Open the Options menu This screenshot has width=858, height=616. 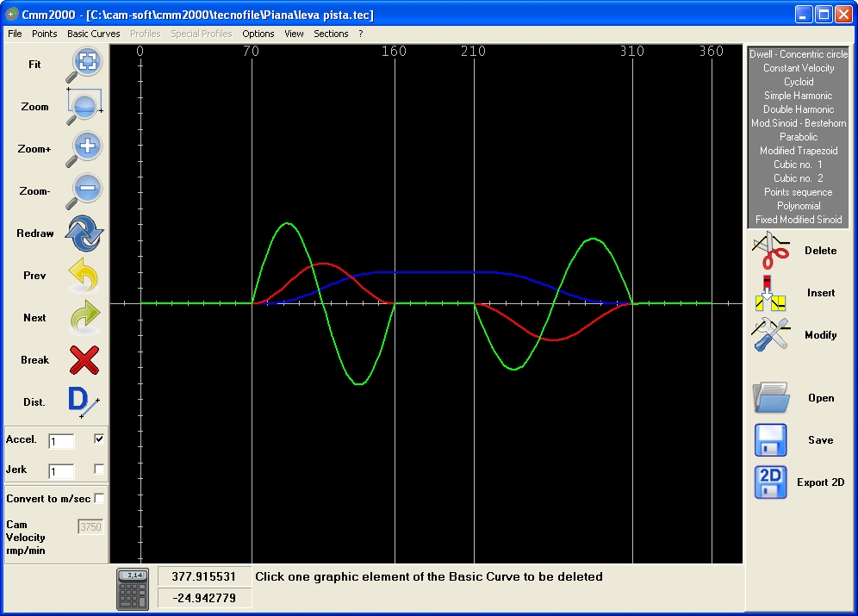pos(258,34)
